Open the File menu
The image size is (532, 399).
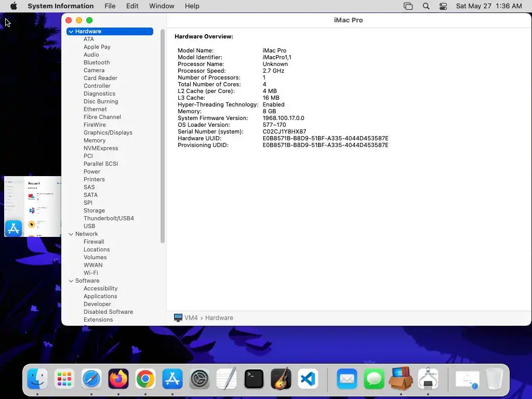click(110, 6)
